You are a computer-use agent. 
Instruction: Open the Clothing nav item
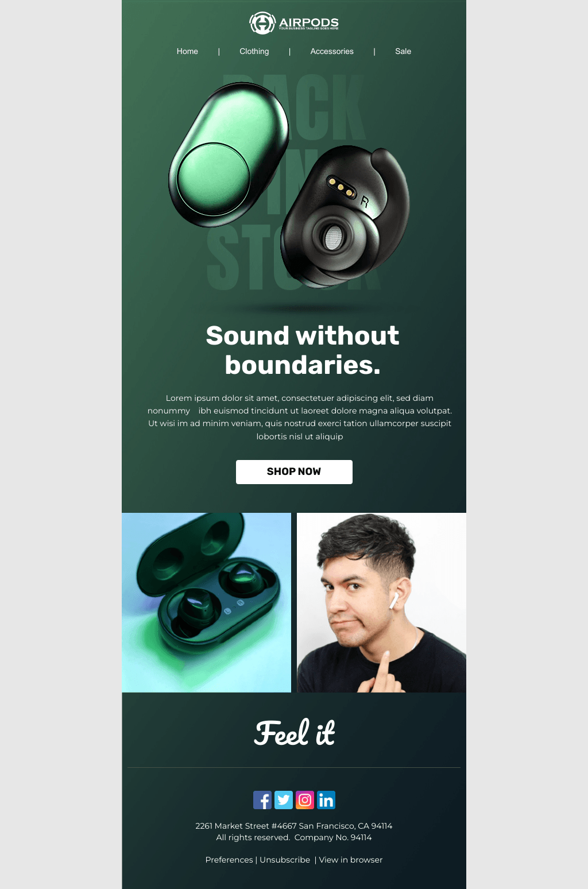[254, 51]
